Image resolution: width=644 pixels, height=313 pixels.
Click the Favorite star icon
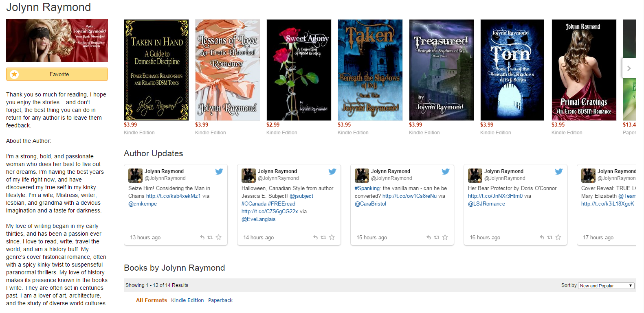(14, 74)
